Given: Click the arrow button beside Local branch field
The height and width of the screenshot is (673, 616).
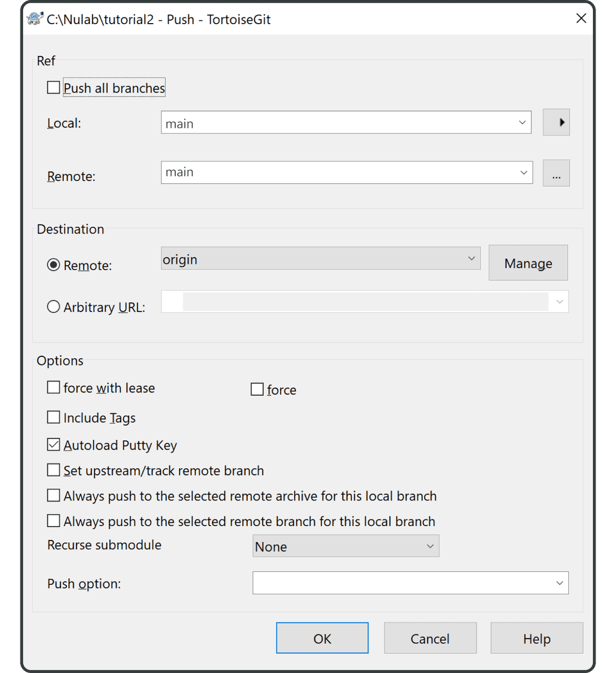Looking at the screenshot, I should [x=556, y=122].
